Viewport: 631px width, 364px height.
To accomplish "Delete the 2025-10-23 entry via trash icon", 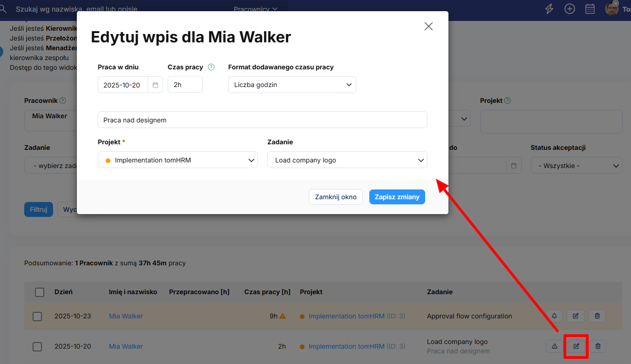I will (597, 316).
